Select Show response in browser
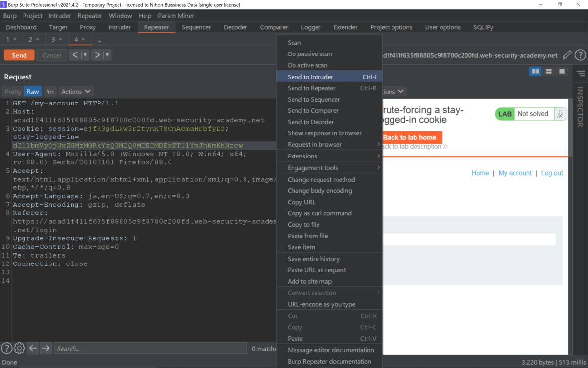This screenshot has width=588, height=368. click(x=329, y=133)
